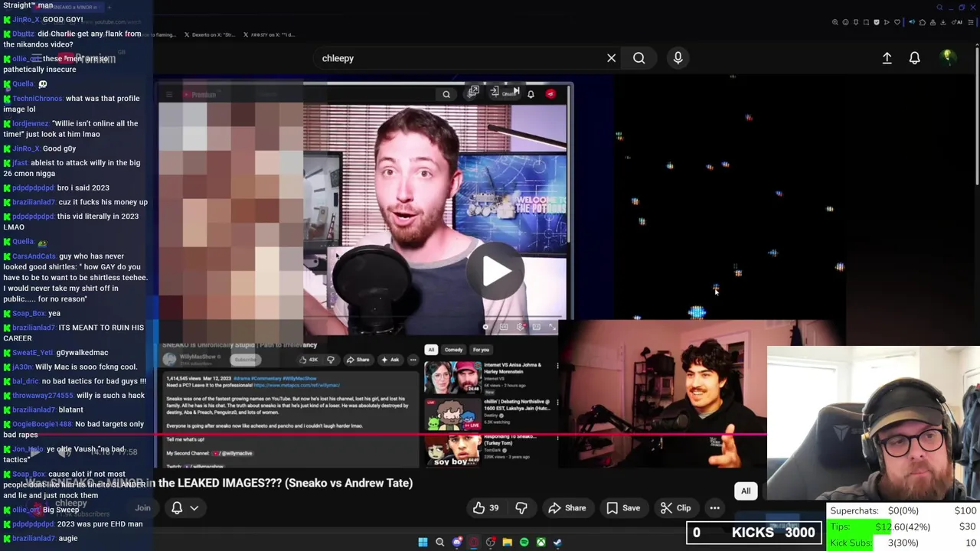Open the Opera GX browser taskbar icon
Screen dimensions: 980x551
473,542
